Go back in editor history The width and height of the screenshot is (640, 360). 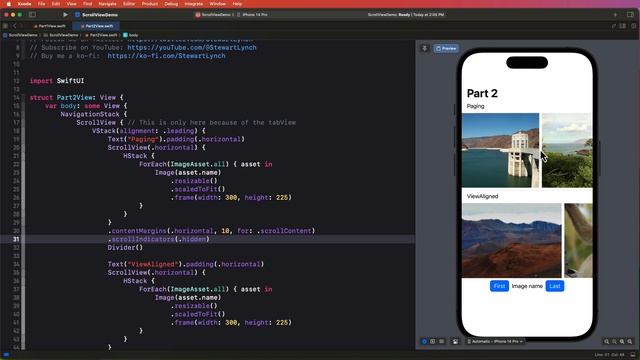click(x=15, y=26)
